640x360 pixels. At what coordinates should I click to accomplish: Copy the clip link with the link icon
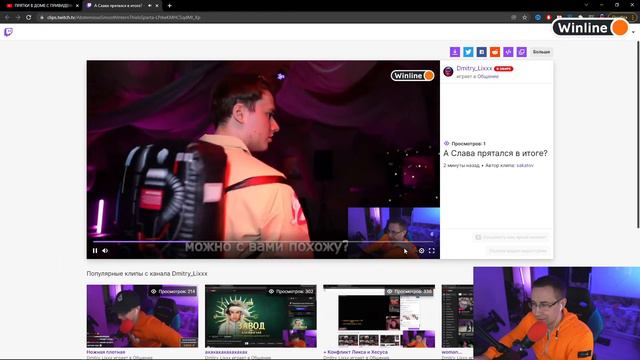[522, 52]
